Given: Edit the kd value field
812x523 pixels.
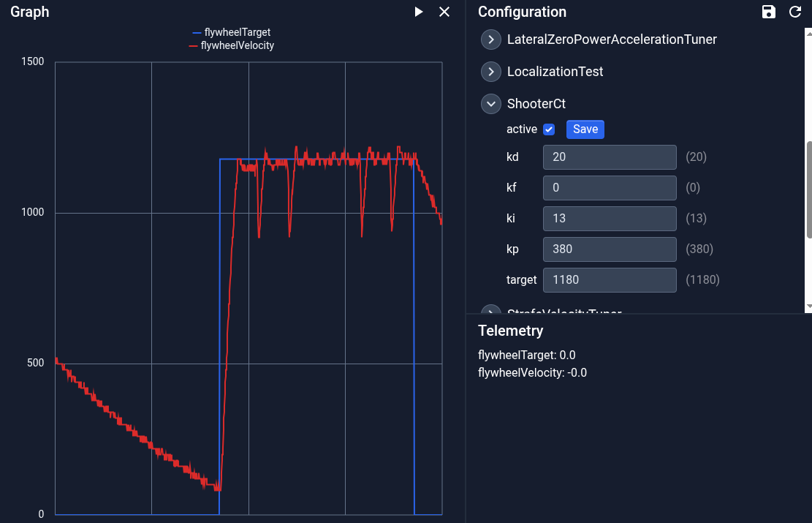Looking at the screenshot, I should tap(610, 157).
